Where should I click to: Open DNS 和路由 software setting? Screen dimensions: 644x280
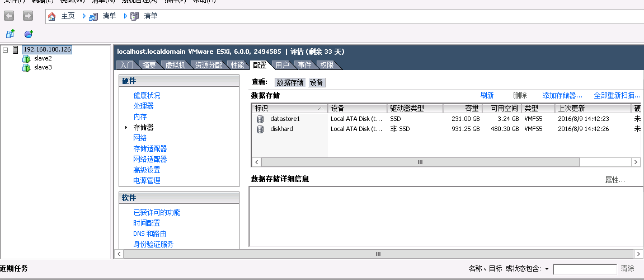[x=149, y=234]
